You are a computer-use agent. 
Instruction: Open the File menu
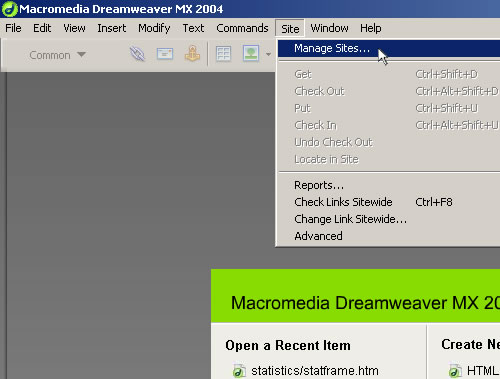click(x=13, y=28)
